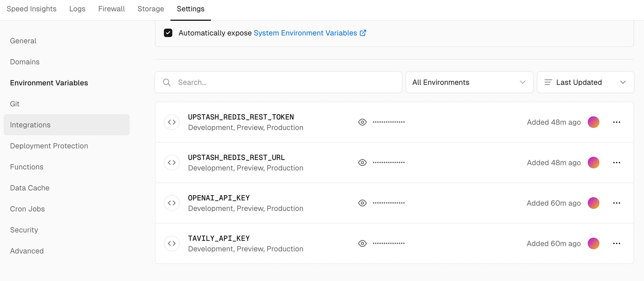
Task: Open the Firewall tab
Action: (x=111, y=9)
